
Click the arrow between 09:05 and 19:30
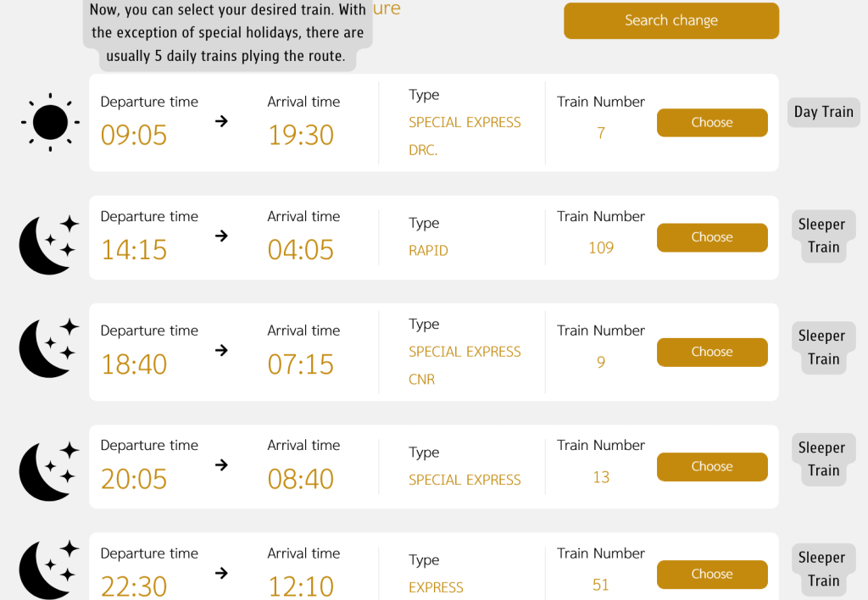coord(221,121)
